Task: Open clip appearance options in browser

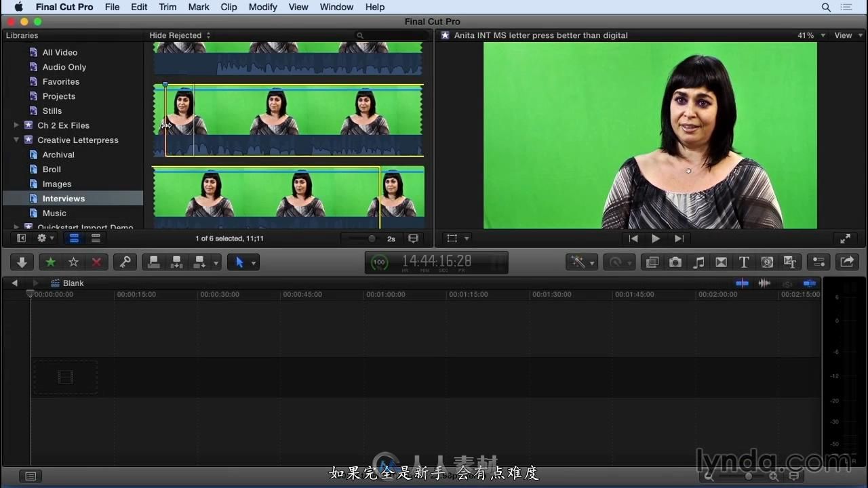Action: tap(413, 239)
